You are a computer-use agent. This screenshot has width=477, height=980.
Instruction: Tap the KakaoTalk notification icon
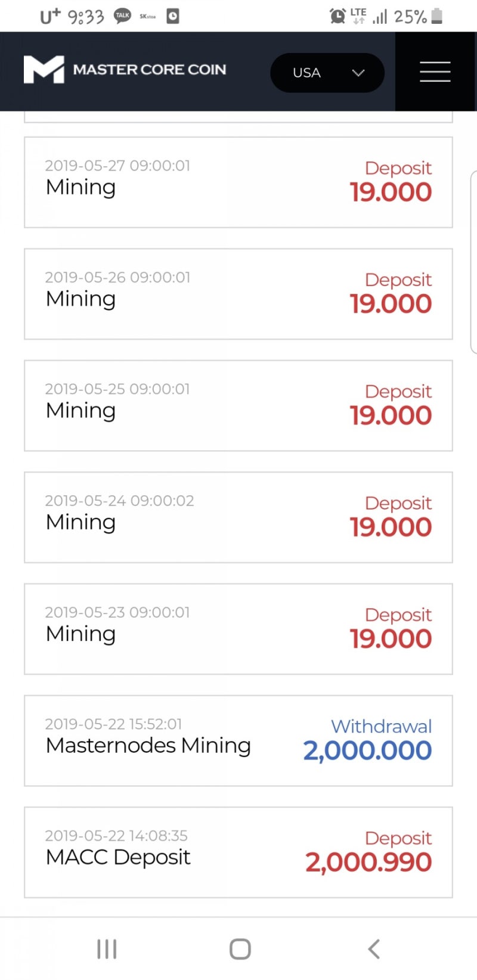[x=122, y=16]
